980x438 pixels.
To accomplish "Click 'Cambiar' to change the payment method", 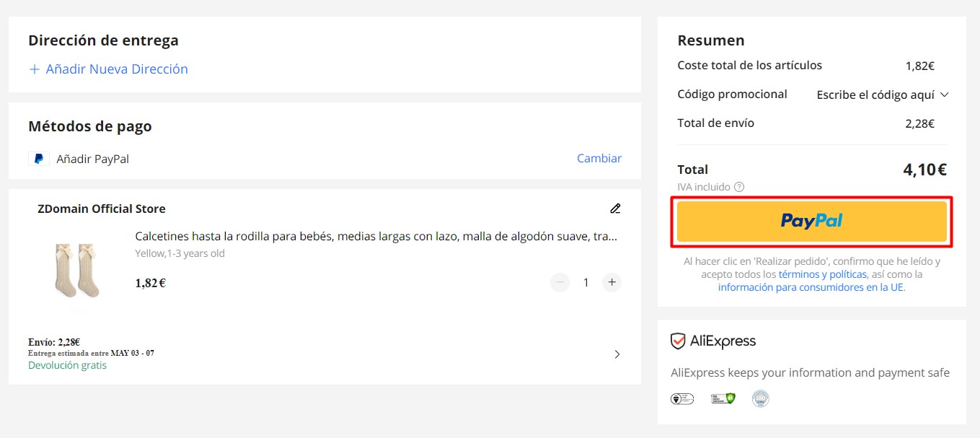I will pos(599,159).
